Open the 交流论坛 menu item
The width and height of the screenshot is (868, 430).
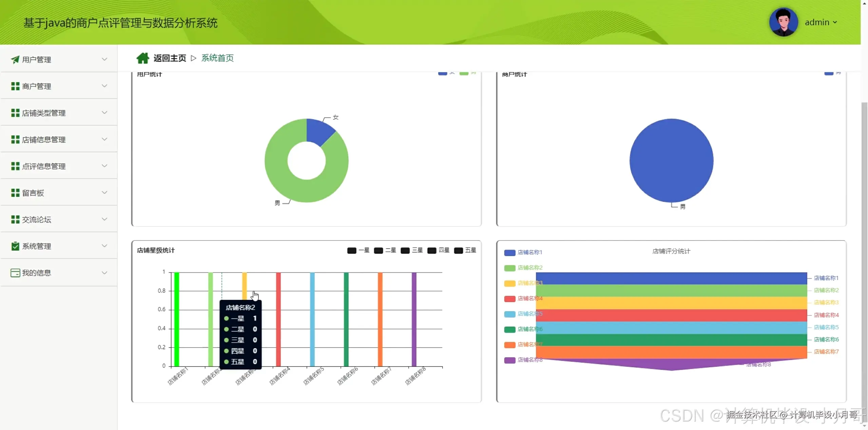click(x=37, y=220)
